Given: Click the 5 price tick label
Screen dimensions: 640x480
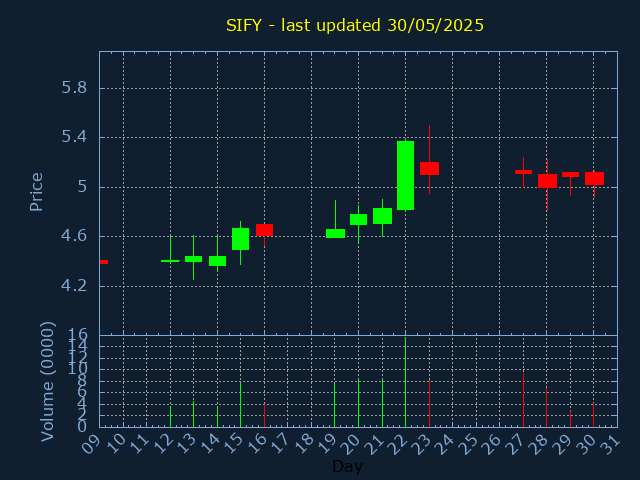Looking at the screenshot, I should [82, 187].
